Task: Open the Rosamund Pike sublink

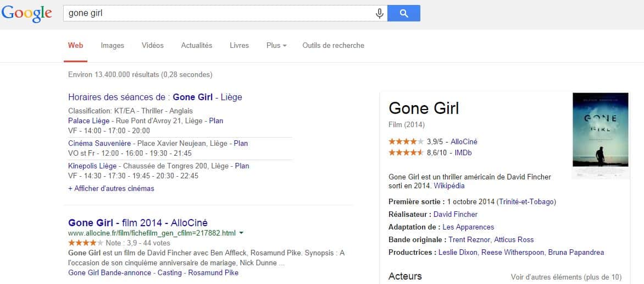Action: pos(213,272)
